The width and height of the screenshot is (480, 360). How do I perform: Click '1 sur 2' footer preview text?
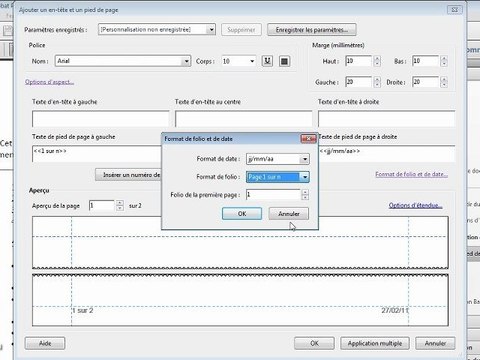click(x=83, y=311)
